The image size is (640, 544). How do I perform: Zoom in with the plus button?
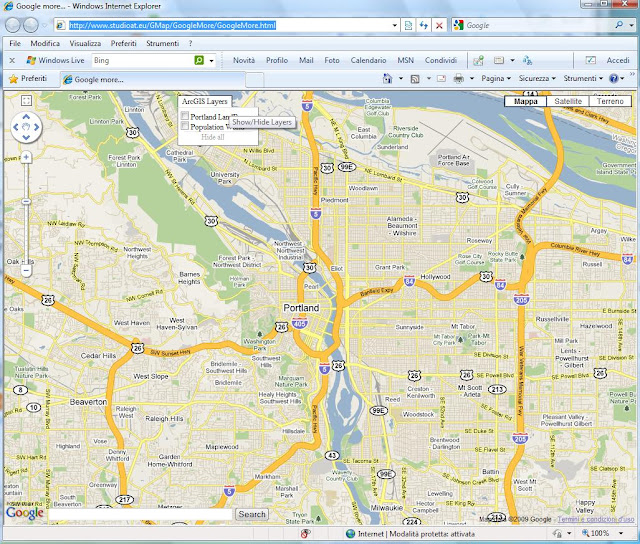[x=26, y=157]
